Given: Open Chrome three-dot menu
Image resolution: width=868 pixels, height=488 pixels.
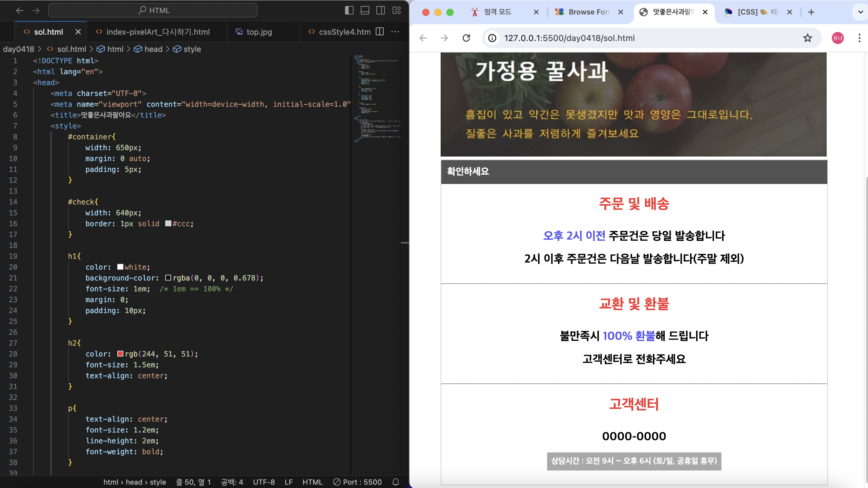Looking at the screenshot, I should [859, 38].
